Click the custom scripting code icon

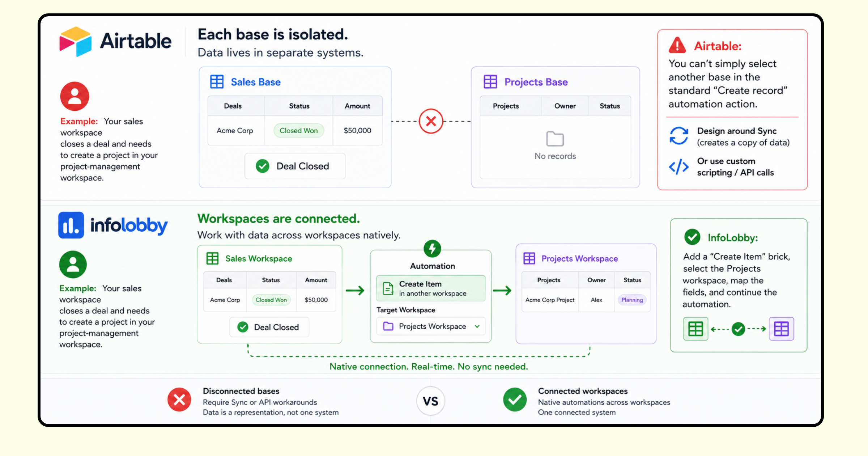678,167
